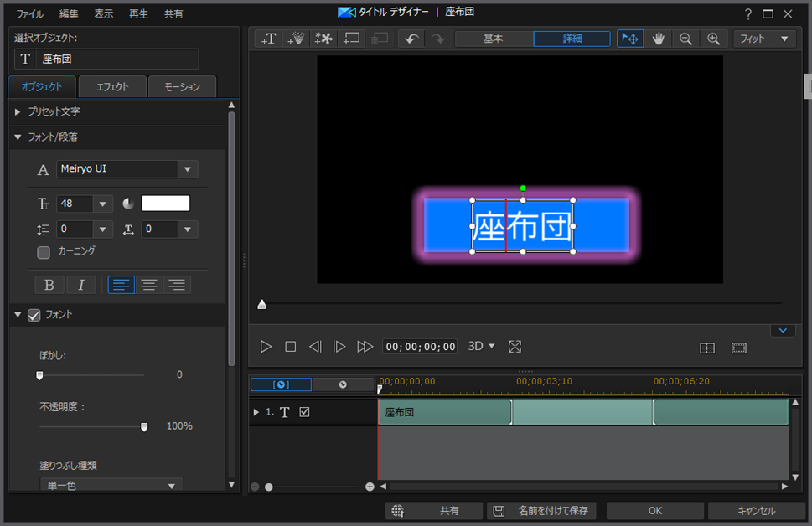Toggle track 1 visibility checkbox
The height and width of the screenshot is (526, 812).
coord(304,412)
